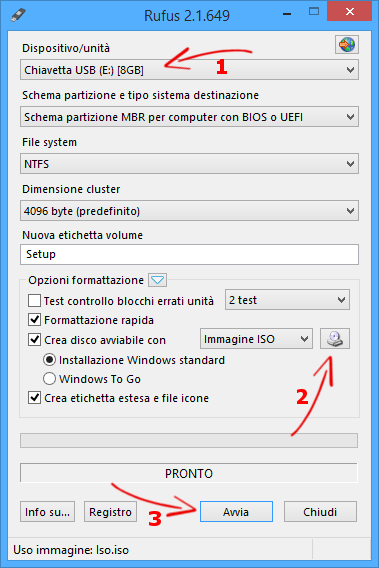Screen dimensions: 379x568
Task: Click the Setup volume label field
Action: [190, 254]
